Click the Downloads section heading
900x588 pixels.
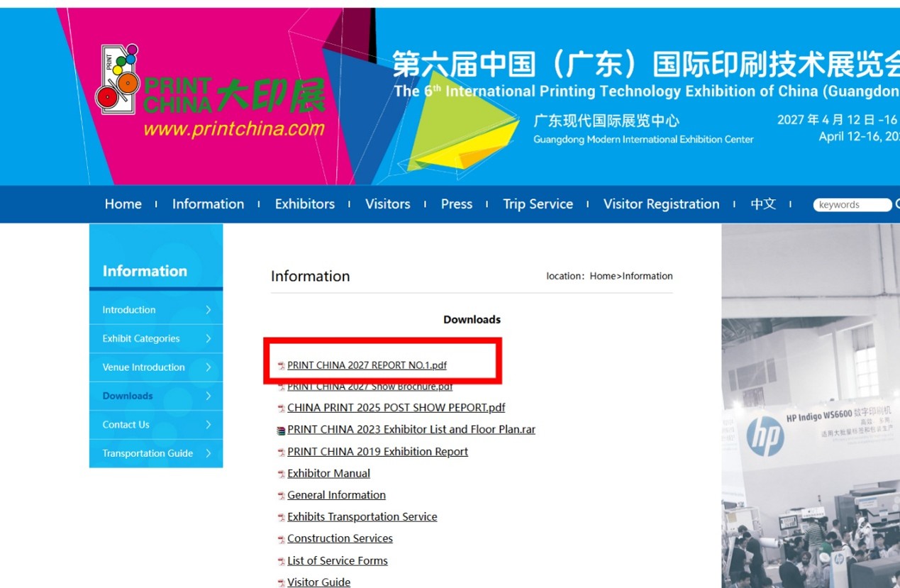[472, 320]
